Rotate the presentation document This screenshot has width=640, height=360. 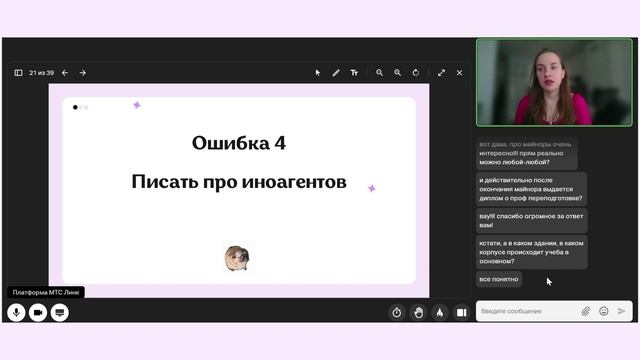pos(416,73)
